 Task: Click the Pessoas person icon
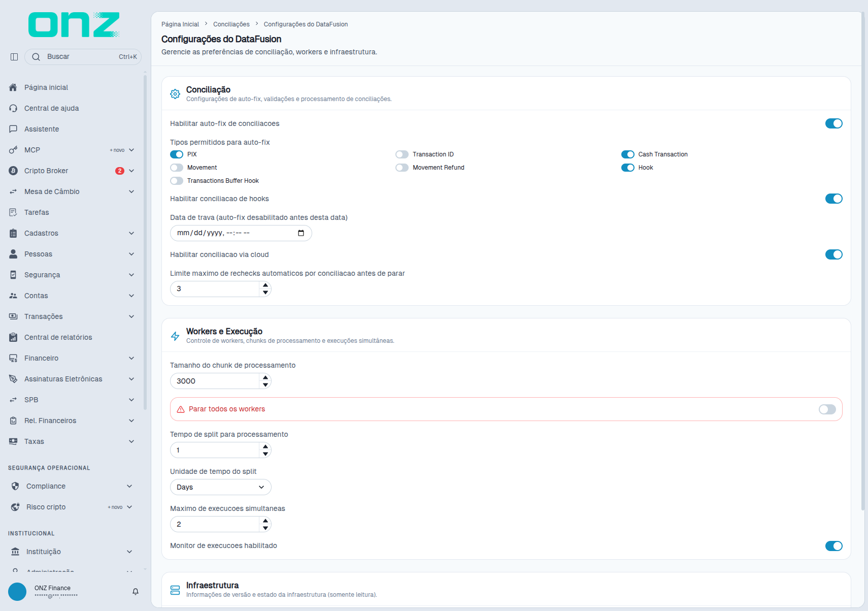pos(13,254)
